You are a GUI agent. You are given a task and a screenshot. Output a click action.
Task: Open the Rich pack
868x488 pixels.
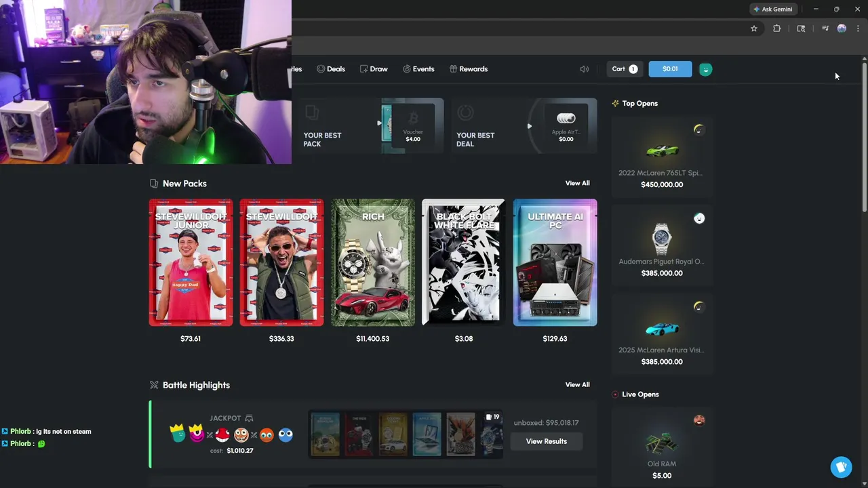click(x=372, y=262)
